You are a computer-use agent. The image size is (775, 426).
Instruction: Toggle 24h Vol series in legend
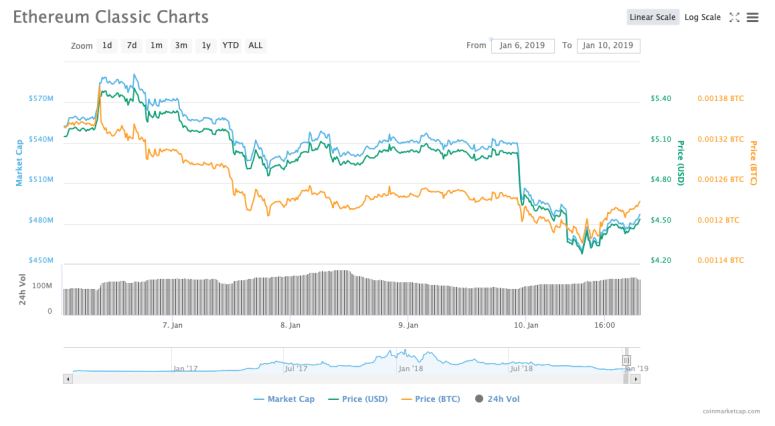pos(497,399)
